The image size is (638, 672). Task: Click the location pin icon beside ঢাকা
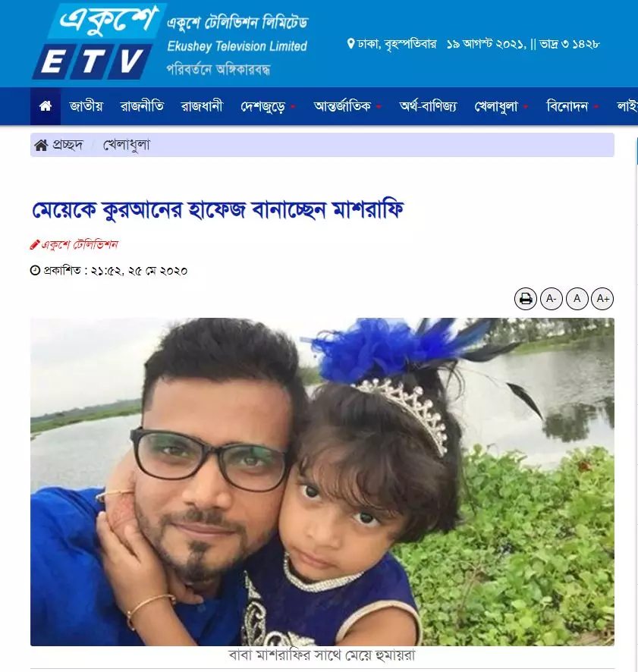[350, 44]
